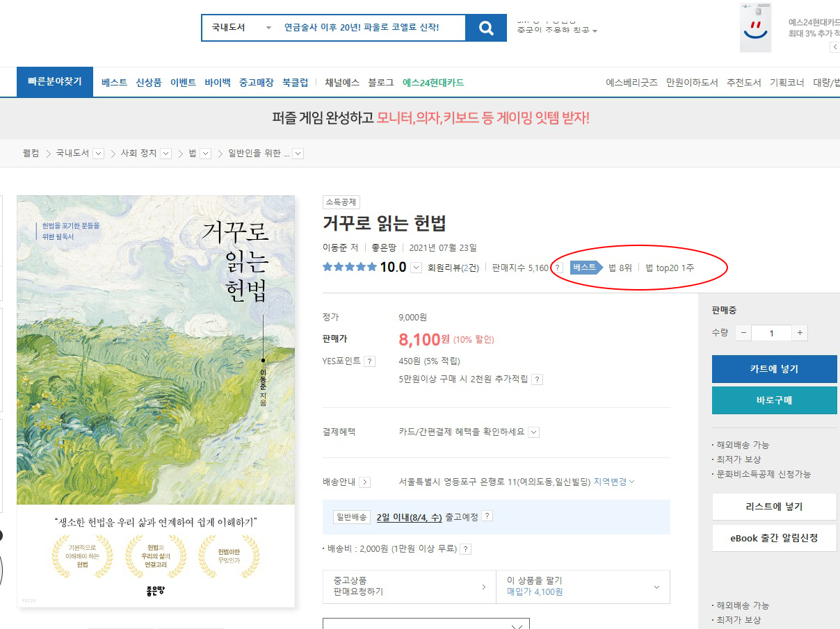Image resolution: width=840 pixels, height=629 pixels.
Task: Expand the 법 breadcrumb dropdown
Action: pos(205,154)
